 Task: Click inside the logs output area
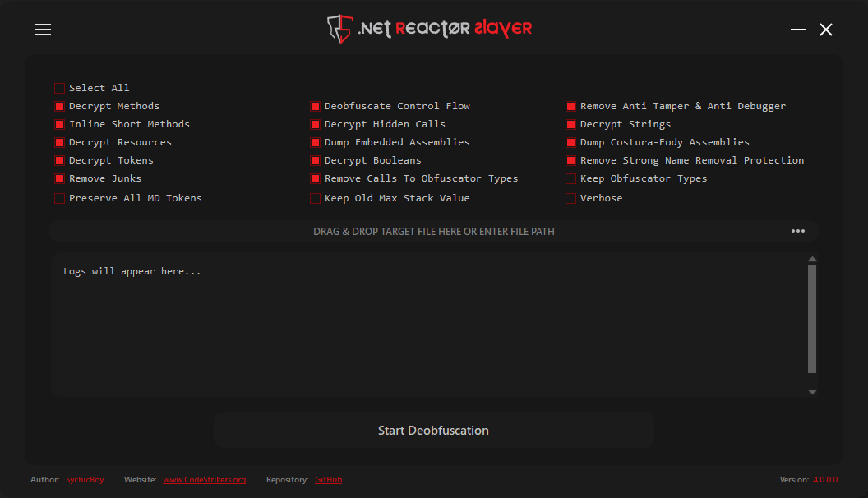click(428, 325)
